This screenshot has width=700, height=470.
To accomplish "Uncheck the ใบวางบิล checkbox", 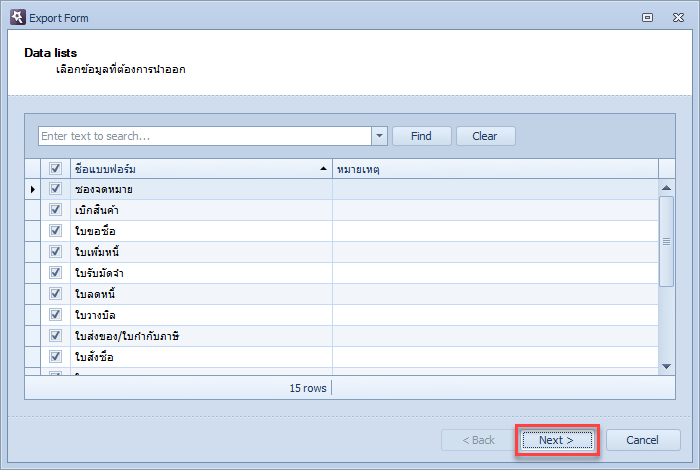I will click(55, 315).
